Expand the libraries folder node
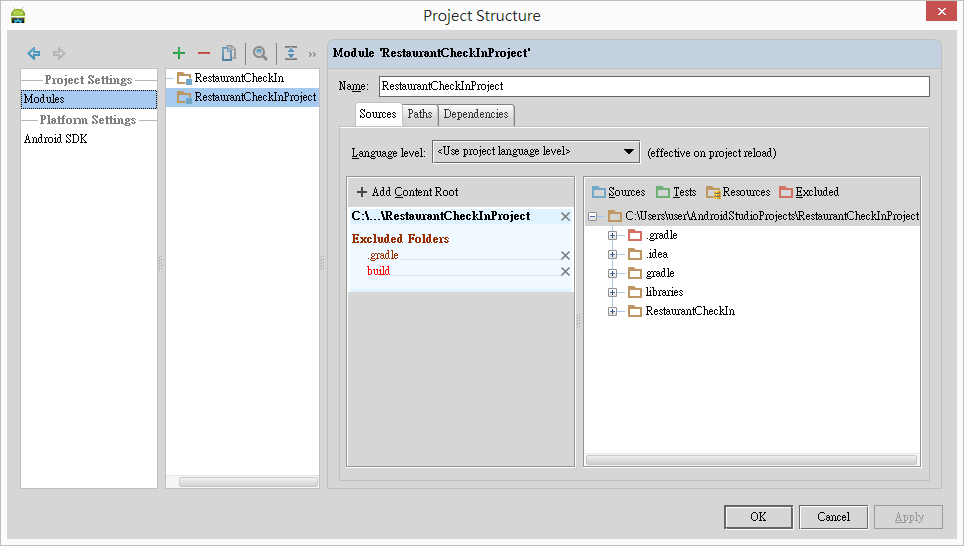The image size is (964, 546). [613, 292]
